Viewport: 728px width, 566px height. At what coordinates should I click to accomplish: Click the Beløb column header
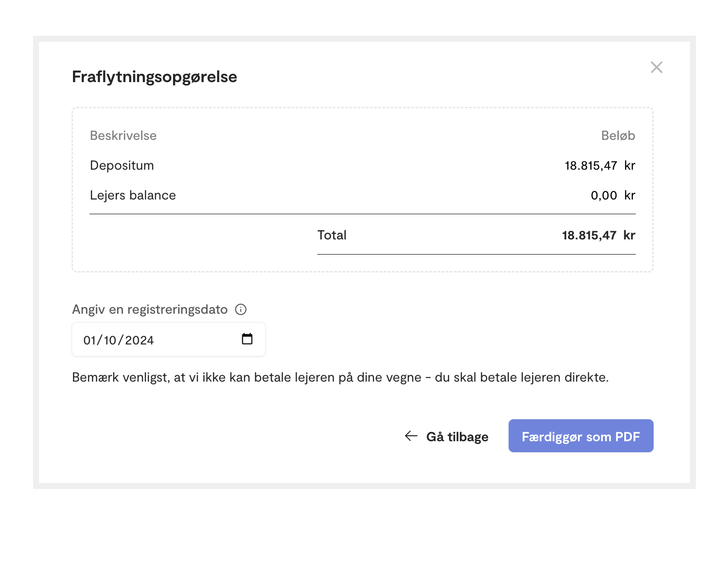click(x=618, y=136)
